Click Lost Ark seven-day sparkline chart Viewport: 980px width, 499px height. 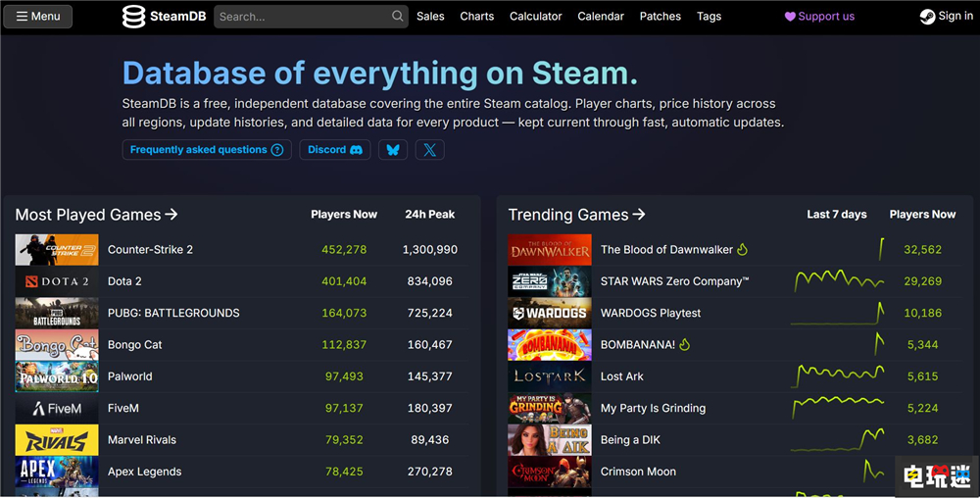[x=839, y=376]
